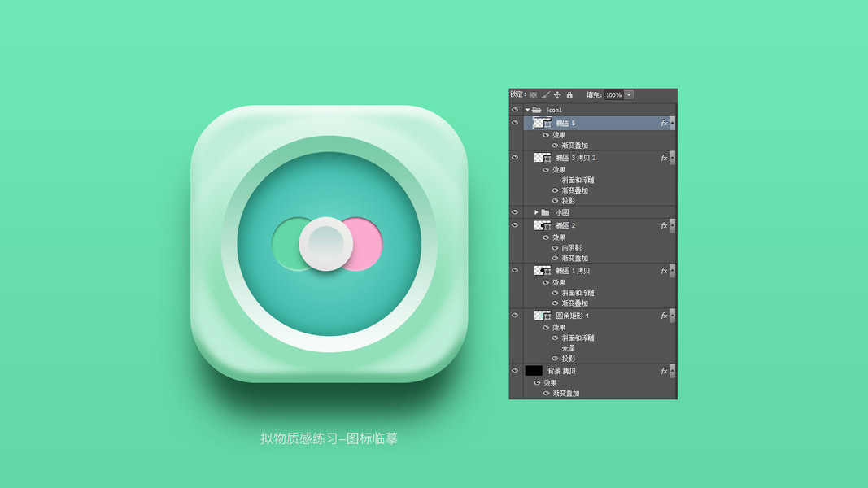This screenshot has height=488, width=868.
Task: Click the icon1 group folder icon
Action: [x=536, y=110]
